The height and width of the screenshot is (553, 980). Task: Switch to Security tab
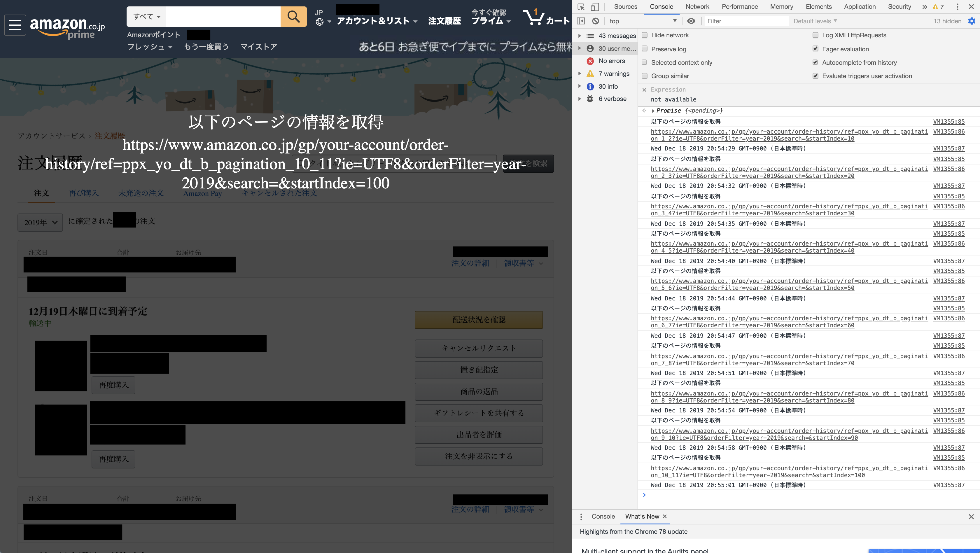pos(899,7)
